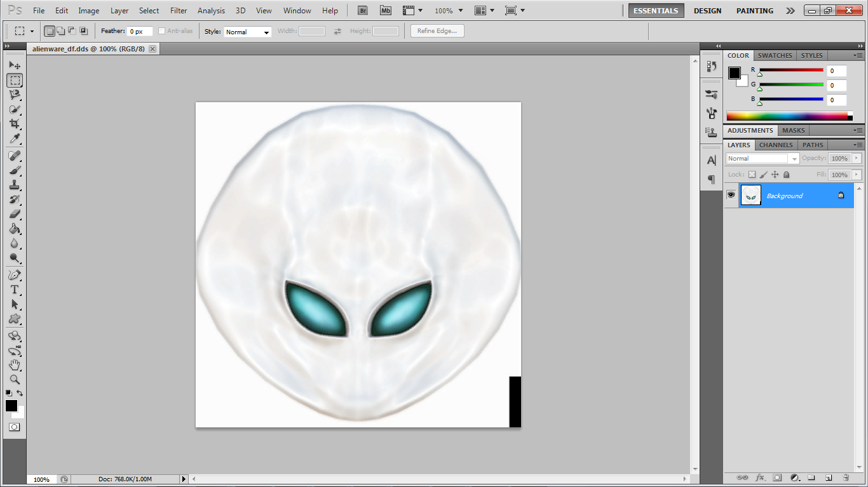
Task: Launch Adobe Bridge with the Br icon
Action: point(363,10)
